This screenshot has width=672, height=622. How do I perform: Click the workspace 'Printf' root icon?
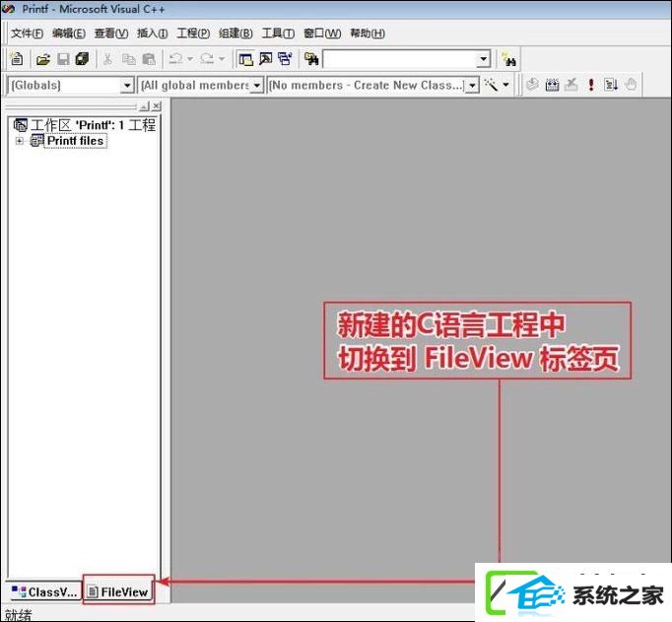[20, 125]
